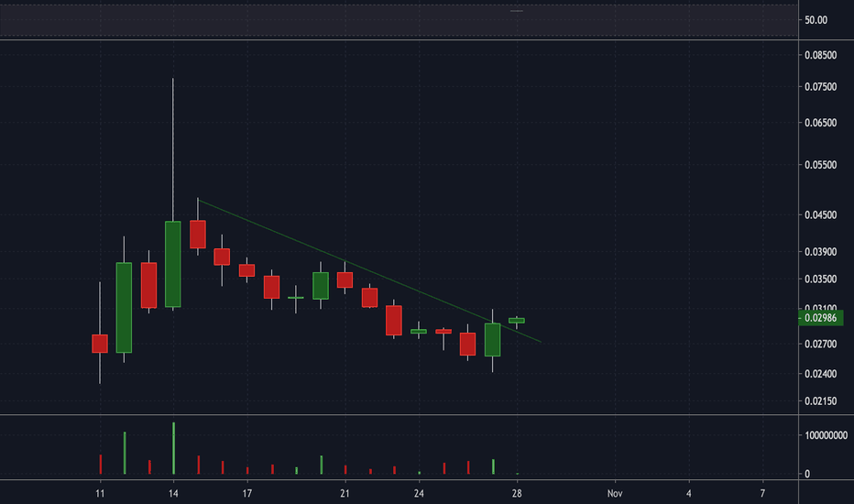Select the 100000000 volume scale label
The height and width of the screenshot is (504, 854).
click(826, 435)
